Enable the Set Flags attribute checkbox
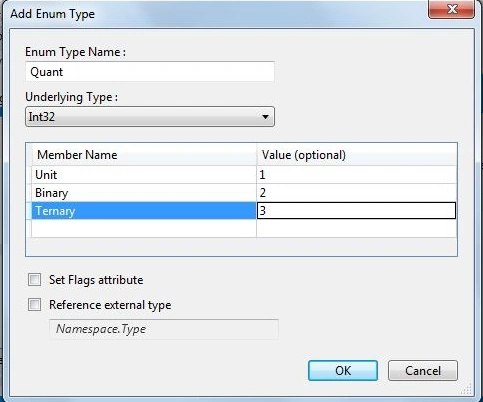The width and height of the screenshot is (483, 402). (35, 280)
